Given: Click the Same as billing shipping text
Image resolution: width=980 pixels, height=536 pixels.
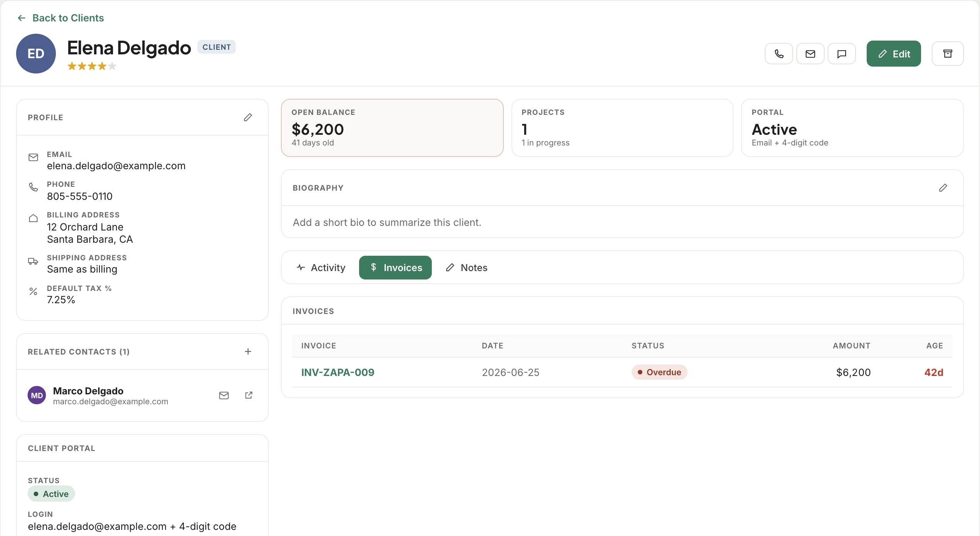Looking at the screenshot, I should coord(82,269).
